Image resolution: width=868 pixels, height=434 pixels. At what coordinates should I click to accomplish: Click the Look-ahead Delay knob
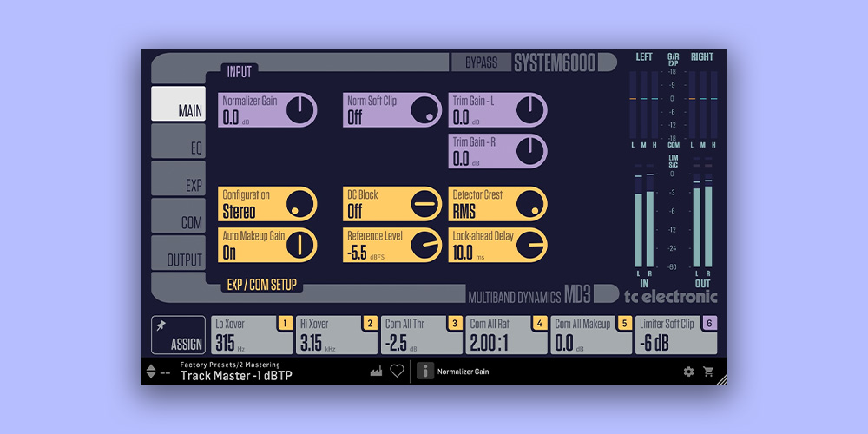(x=529, y=244)
